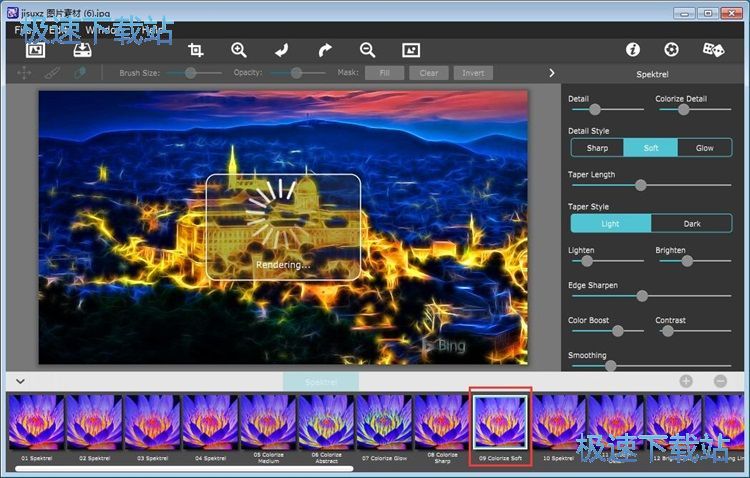Click the open image icon
Screen dimensions: 750x478
point(36,50)
